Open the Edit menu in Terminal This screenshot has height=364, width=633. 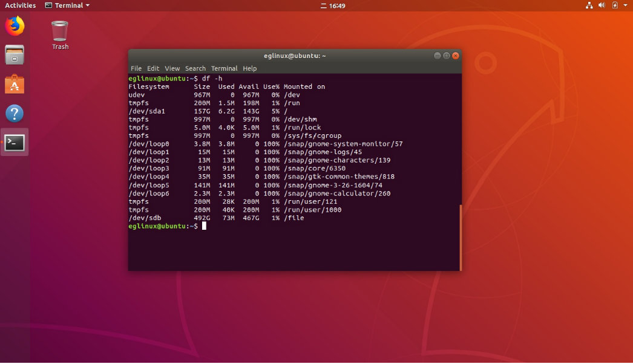click(x=153, y=68)
